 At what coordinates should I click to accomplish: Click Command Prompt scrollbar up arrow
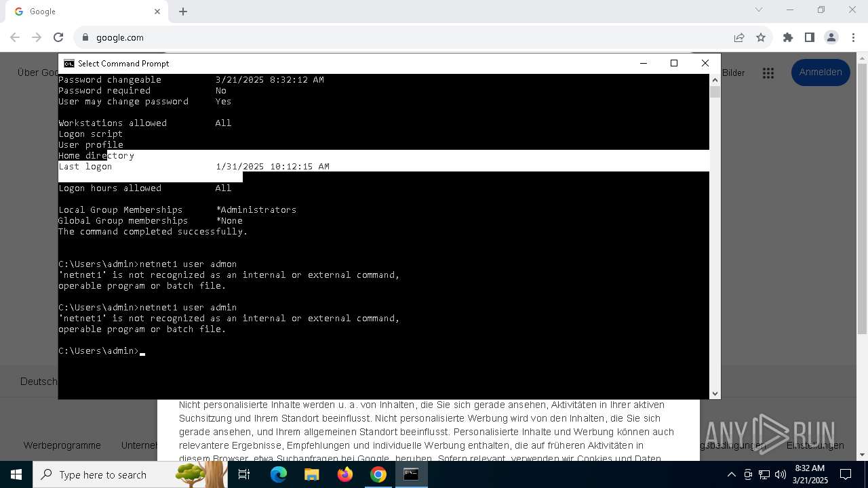(x=715, y=80)
